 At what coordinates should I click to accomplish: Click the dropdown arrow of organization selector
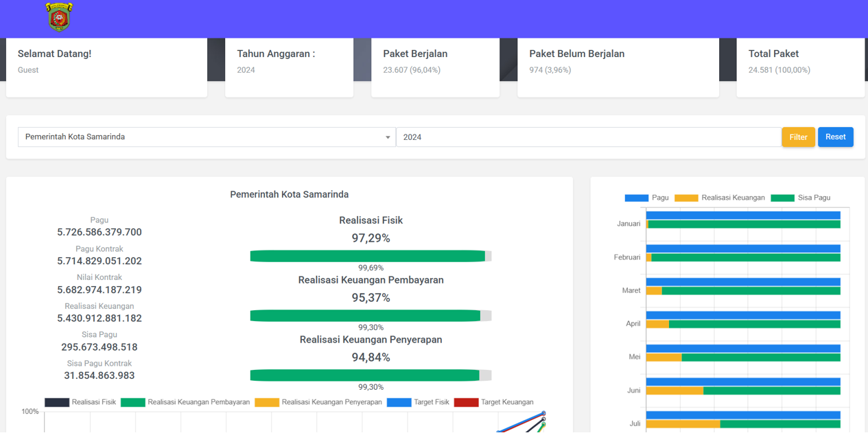[x=388, y=137]
